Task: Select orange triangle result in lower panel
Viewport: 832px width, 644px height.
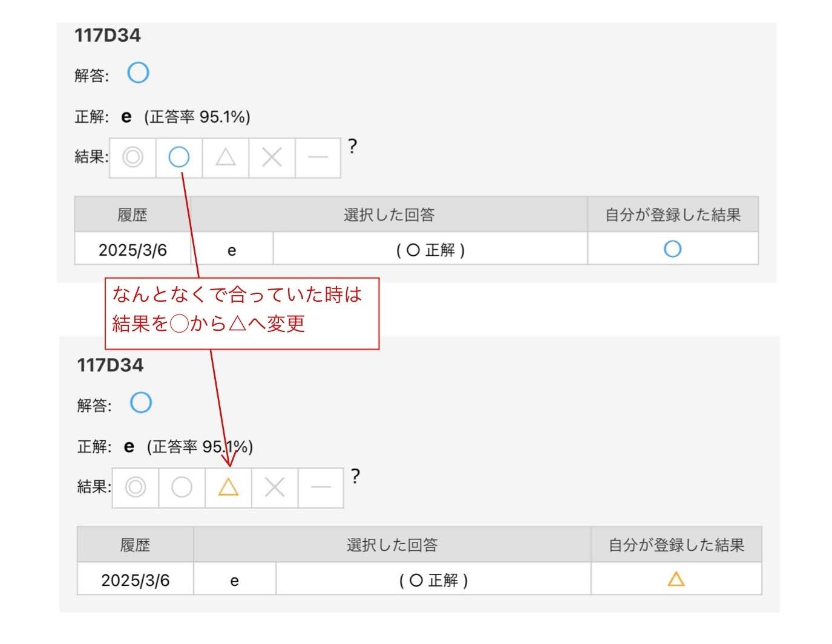Action: 228,487
